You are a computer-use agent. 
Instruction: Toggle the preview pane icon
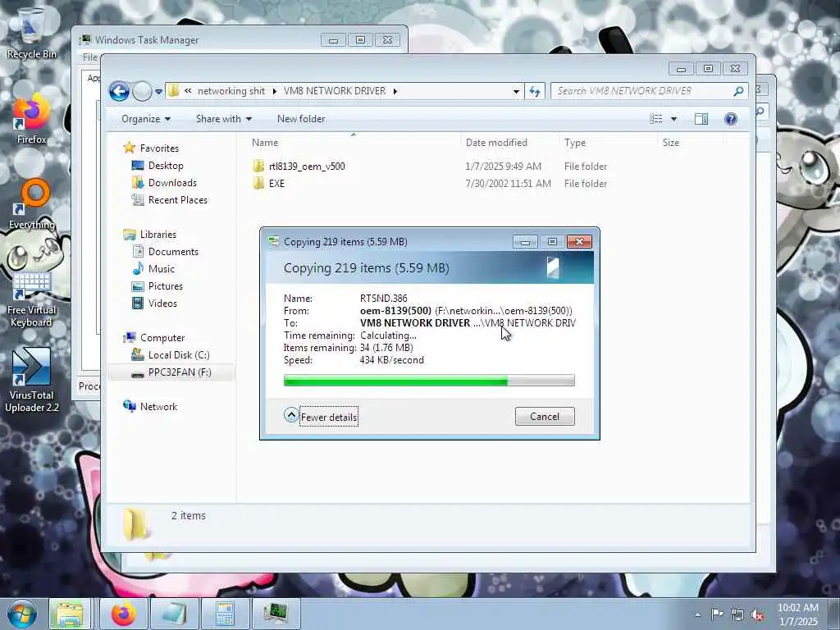701,119
